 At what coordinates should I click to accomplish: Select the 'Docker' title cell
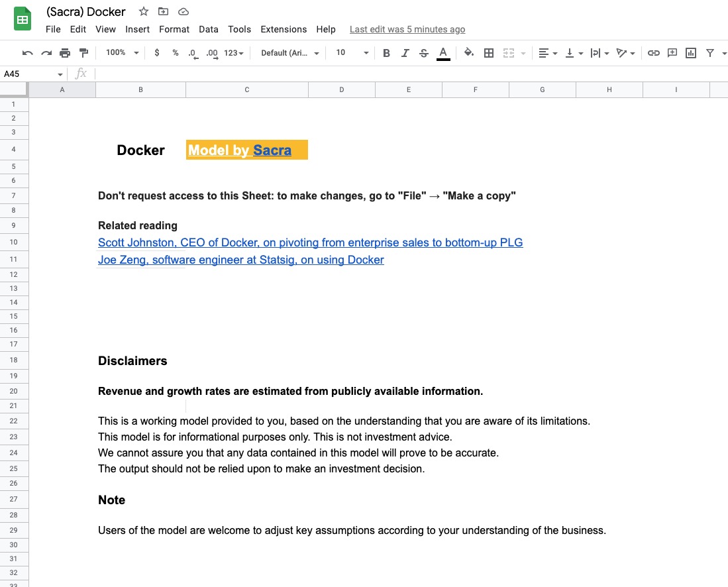click(x=140, y=150)
